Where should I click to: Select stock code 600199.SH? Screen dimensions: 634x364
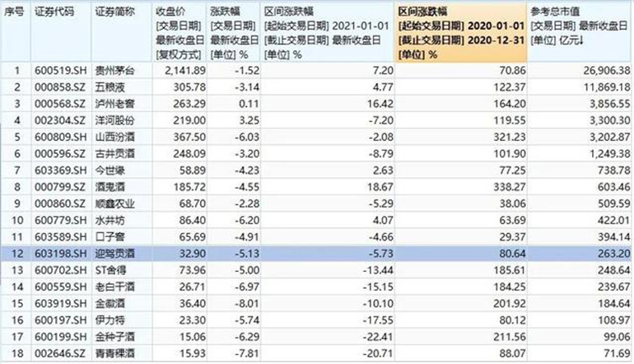click(x=61, y=337)
